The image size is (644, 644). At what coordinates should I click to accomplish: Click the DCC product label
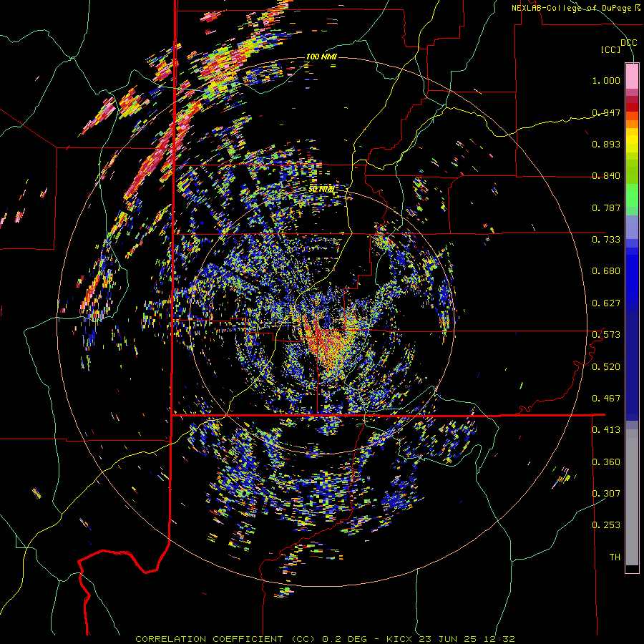click(628, 43)
